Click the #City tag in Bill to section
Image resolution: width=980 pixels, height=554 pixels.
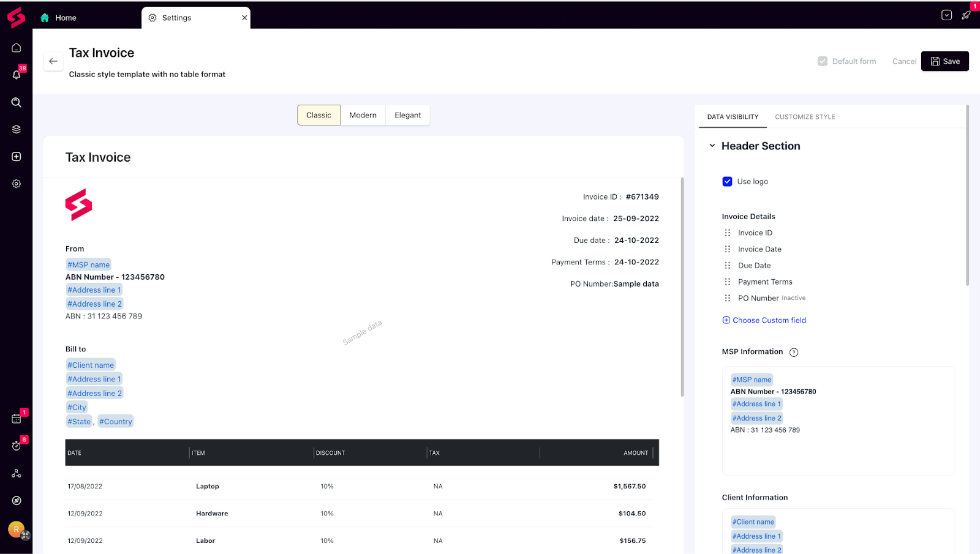tap(77, 407)
